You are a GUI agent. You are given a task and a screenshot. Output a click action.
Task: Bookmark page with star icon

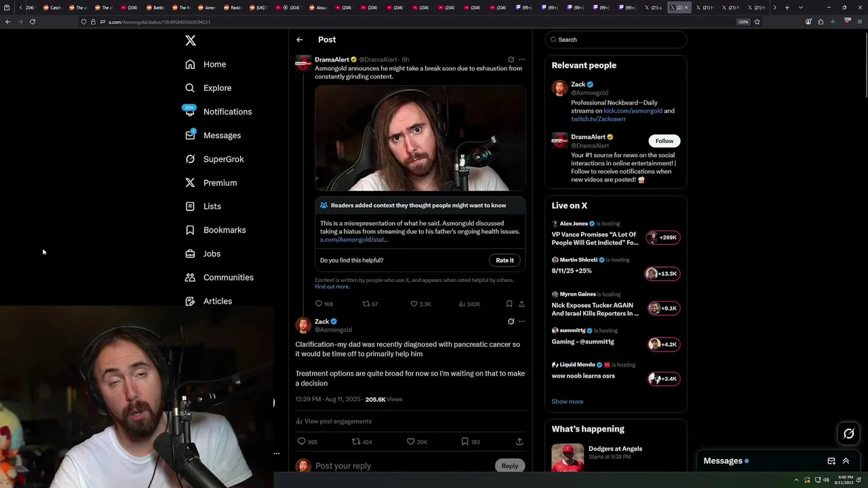pos(757,22)
